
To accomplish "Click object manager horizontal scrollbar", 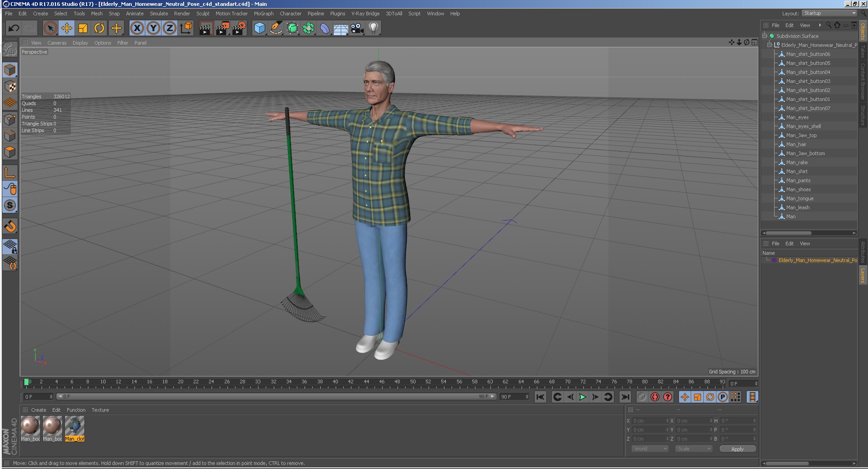I will (x=789, y=233).
